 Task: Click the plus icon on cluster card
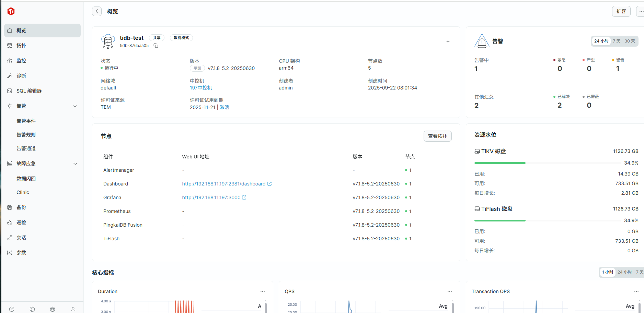point(448,41)
